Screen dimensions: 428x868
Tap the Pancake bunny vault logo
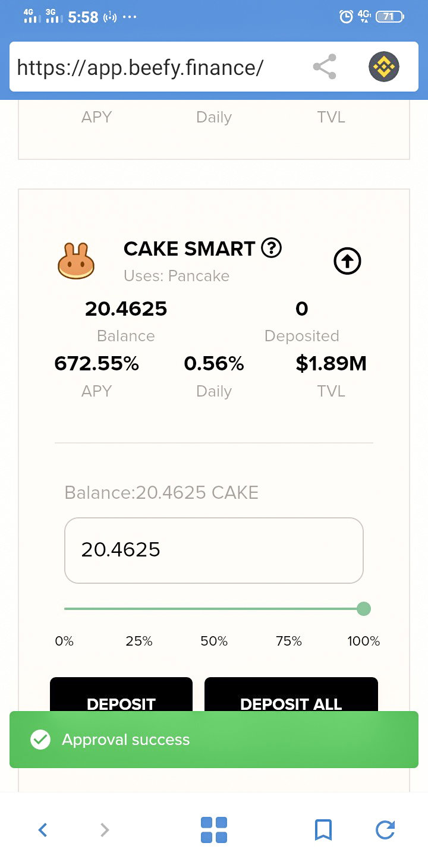pyautogui.click(x=76, y=261)
